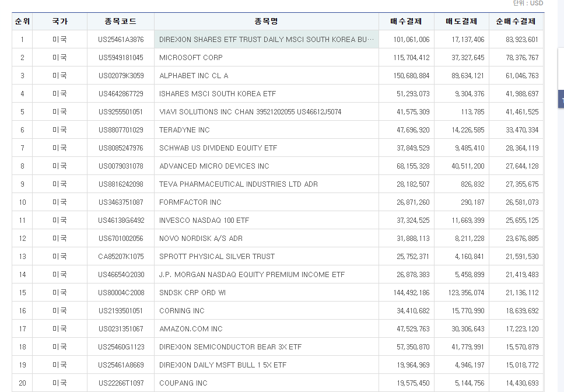The height and width of the screenshot is (392, 564).
Task: Select stock code US5949181045
Action: point(121,58)
